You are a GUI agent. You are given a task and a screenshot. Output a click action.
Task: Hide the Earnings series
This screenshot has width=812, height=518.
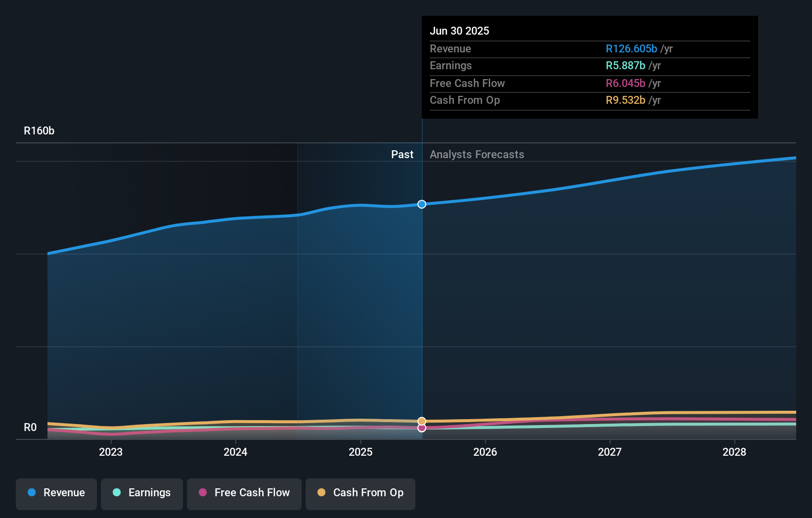[x=141, y=493]
